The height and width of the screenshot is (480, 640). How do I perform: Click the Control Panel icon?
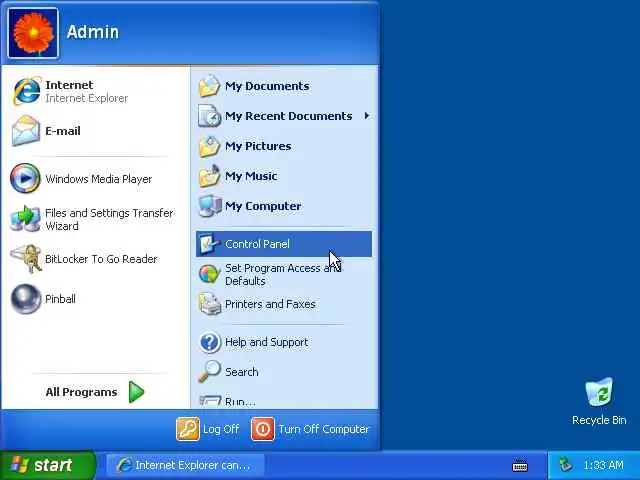(210, 244)
